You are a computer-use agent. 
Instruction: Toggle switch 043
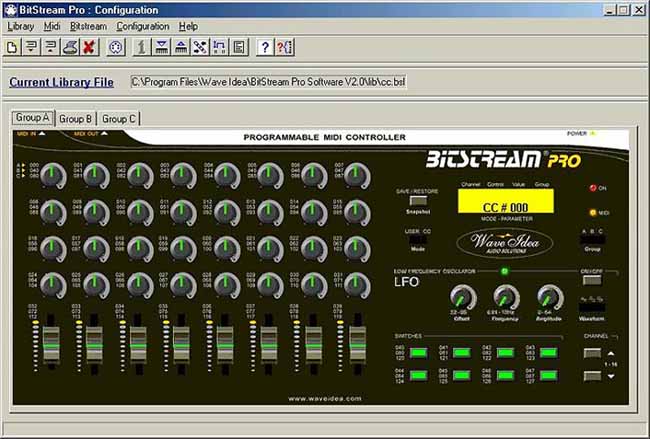point(549,353)
